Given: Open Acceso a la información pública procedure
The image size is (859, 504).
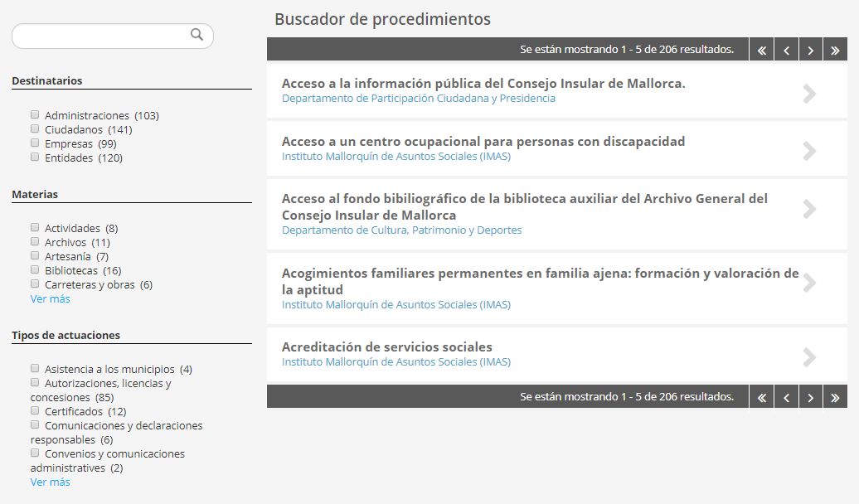Looking at the screenshot, I should click(483, 84).
